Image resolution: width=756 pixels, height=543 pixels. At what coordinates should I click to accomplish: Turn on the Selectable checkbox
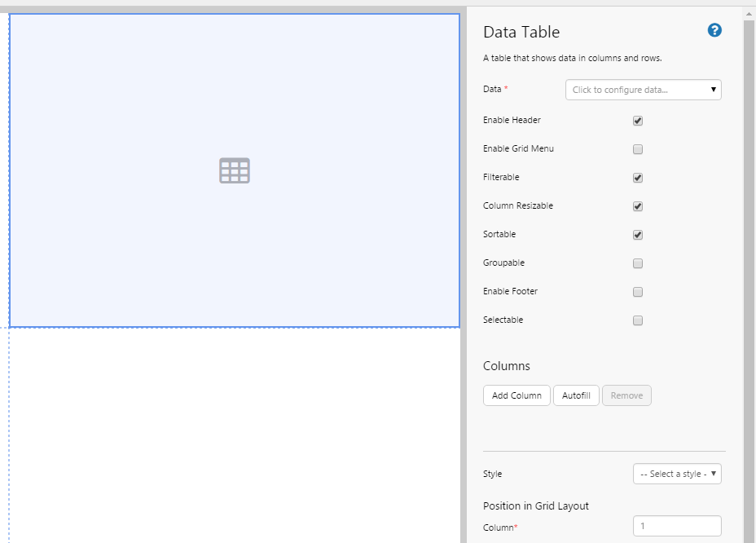point(638,320)
